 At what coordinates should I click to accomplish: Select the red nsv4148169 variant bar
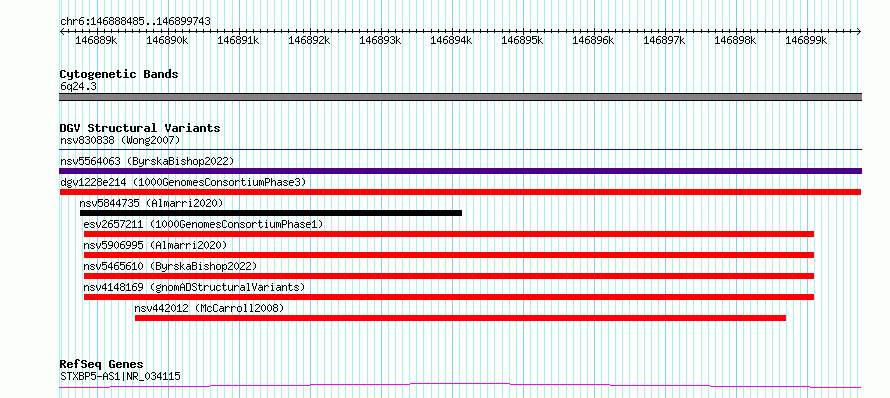449,297
